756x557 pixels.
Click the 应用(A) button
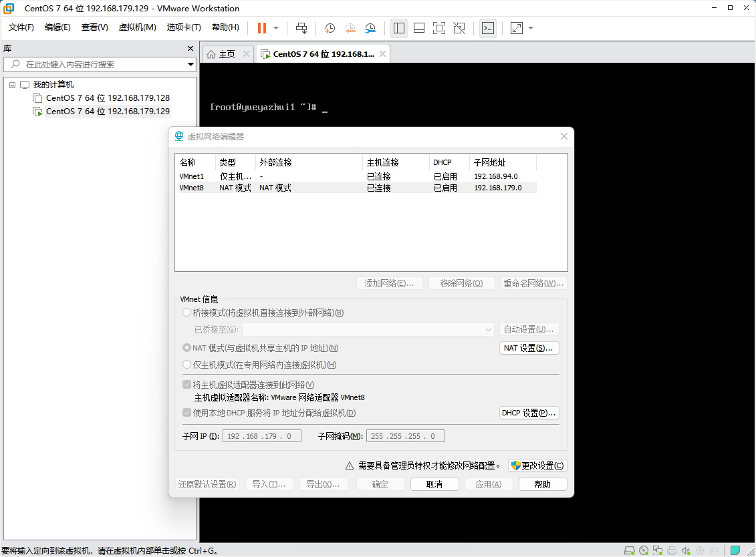pos(489,484)
